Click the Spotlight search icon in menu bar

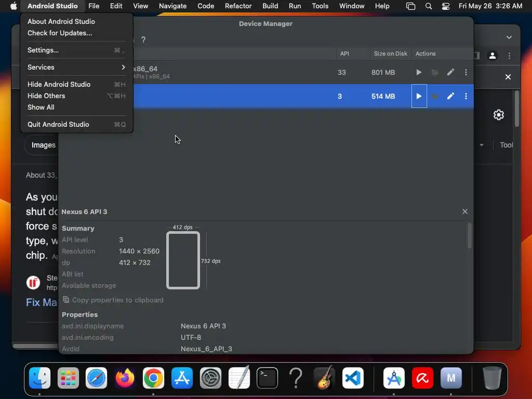(x=429, y=6)
